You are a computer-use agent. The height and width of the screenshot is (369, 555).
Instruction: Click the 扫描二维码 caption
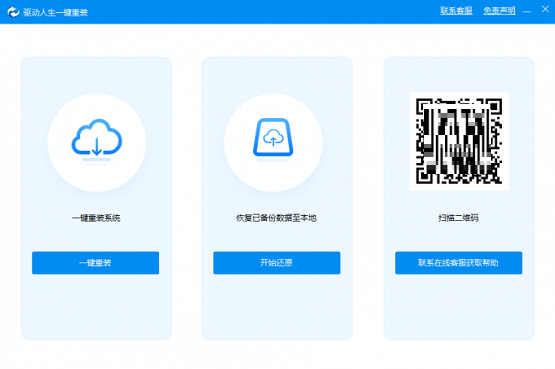(x=458, y=218)
